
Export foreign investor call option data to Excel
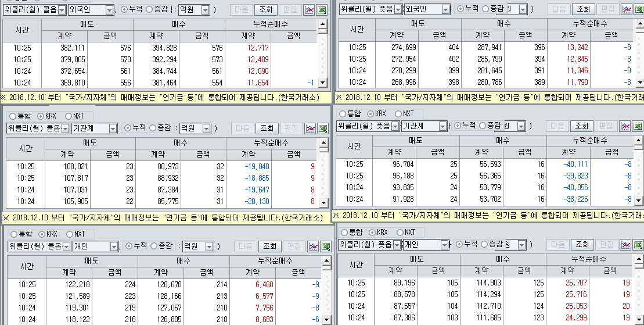coord(322,10)
